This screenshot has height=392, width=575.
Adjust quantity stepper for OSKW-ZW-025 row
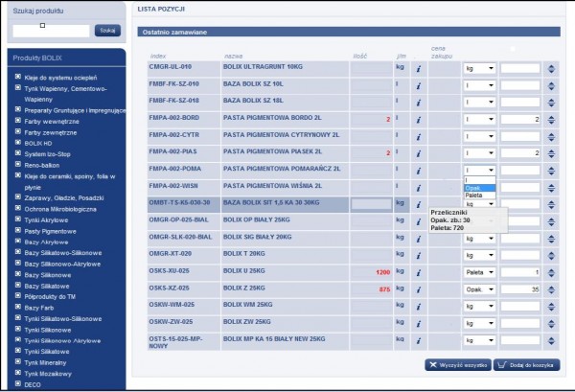coord(551,323)
